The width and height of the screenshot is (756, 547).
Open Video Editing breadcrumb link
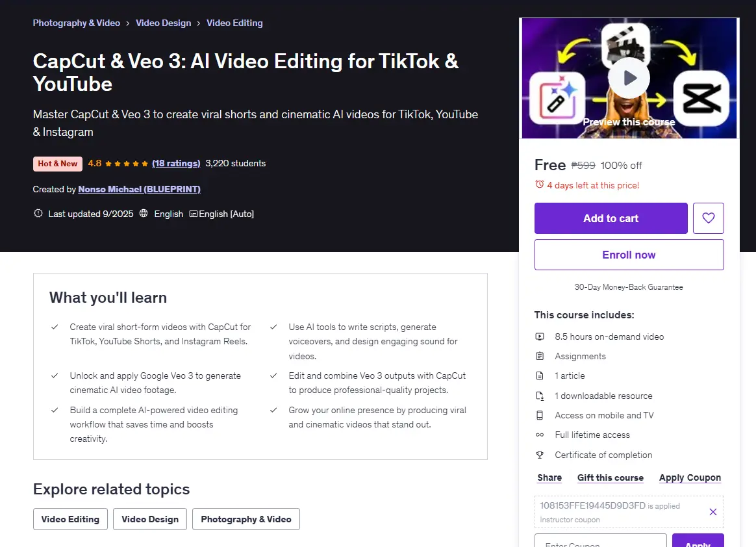(x=235, y=23)
